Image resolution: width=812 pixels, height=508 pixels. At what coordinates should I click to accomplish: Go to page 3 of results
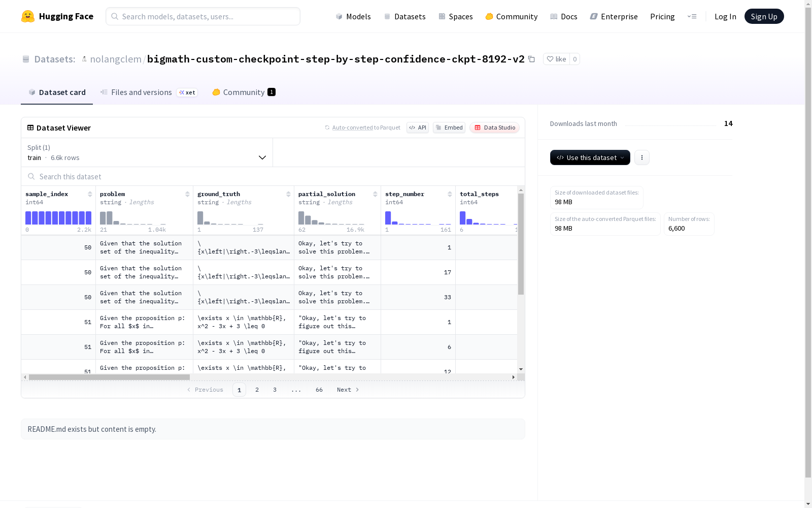click(x=275, y=390)
